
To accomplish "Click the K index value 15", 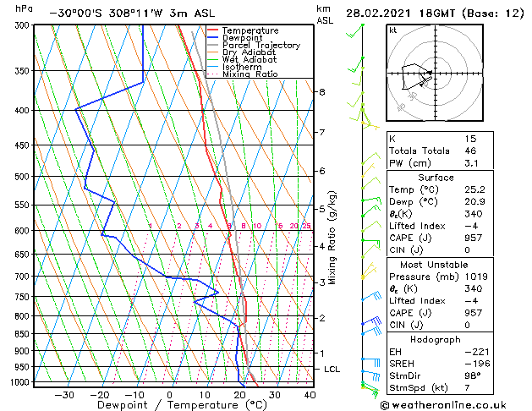I will click(470, 139).
